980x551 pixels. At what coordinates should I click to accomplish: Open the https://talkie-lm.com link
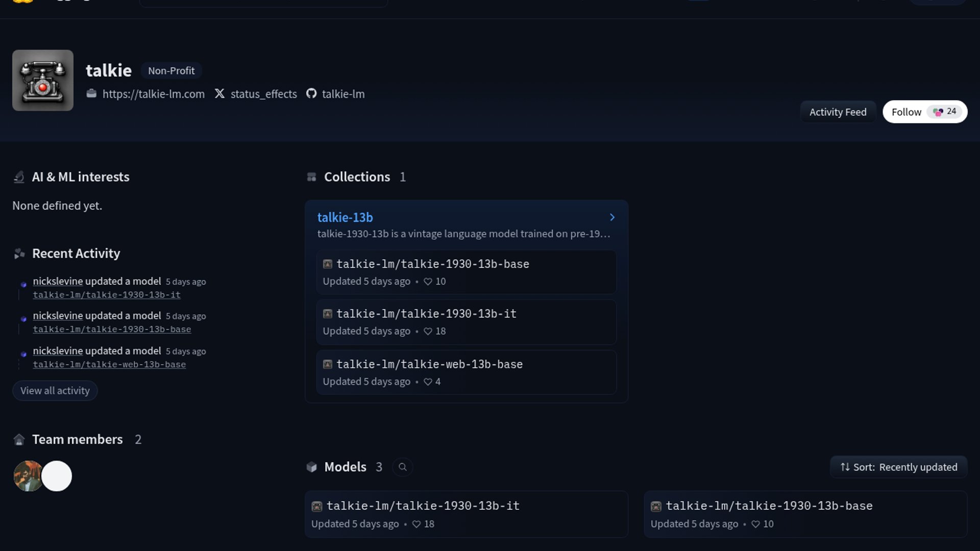tap(153, 94)
